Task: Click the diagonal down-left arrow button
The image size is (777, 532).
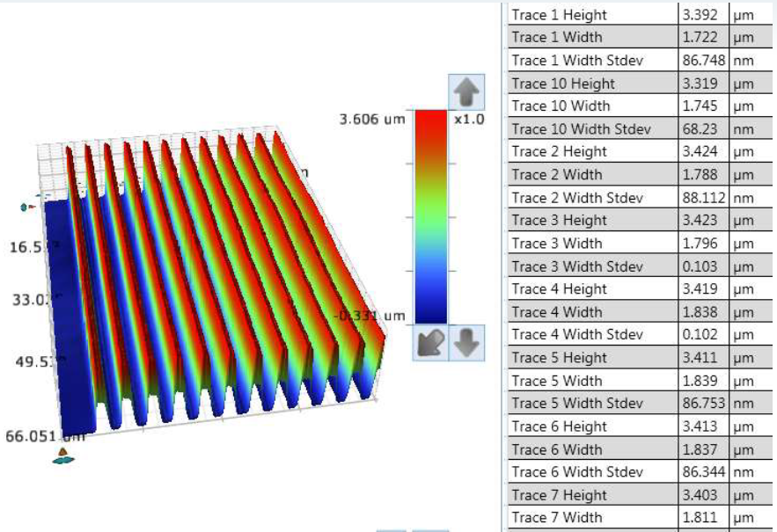Action: coord(430,343)
